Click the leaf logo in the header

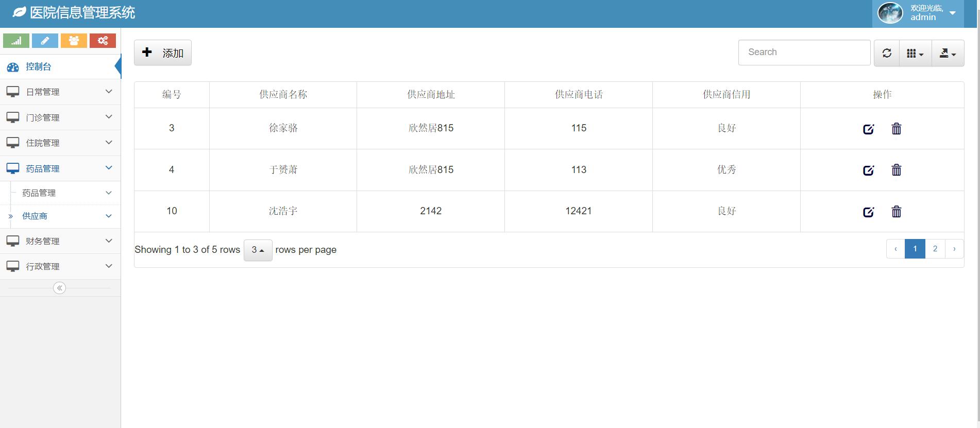click(19, 12)
